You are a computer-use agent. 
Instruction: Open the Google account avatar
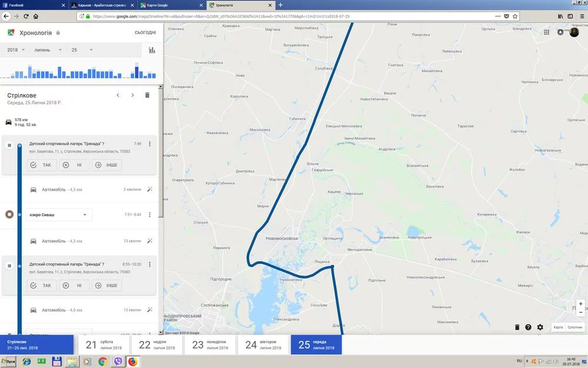[x=574, y=32]
